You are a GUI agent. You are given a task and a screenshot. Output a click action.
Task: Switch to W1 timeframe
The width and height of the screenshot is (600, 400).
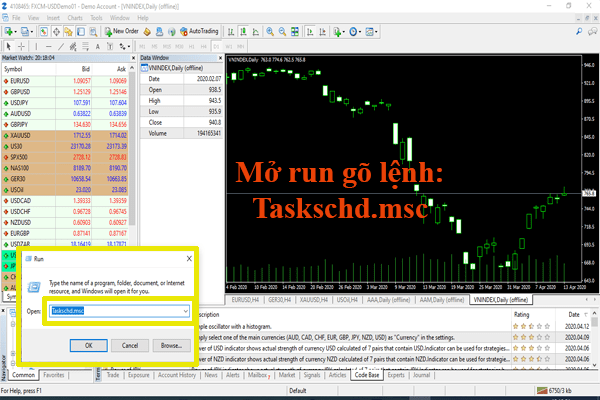tap(229, 47)
